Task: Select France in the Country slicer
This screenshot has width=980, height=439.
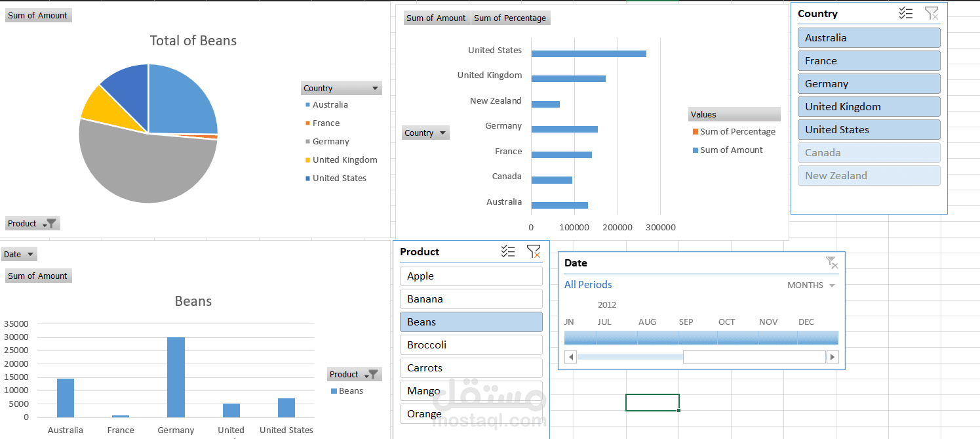Action: pos(869,60)
